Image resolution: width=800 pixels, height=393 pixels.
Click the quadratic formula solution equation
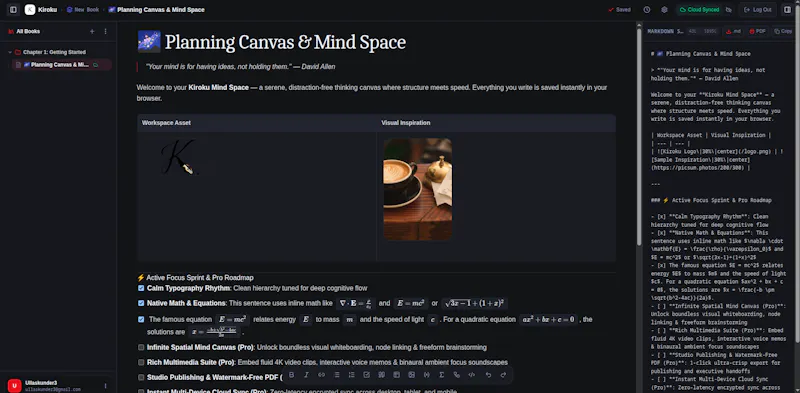pos(214,332)
